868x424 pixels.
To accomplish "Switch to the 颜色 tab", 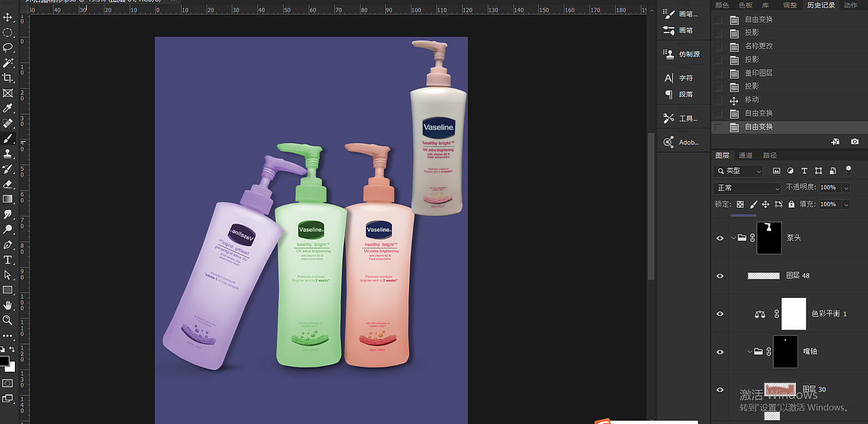I will click(722, 5).
